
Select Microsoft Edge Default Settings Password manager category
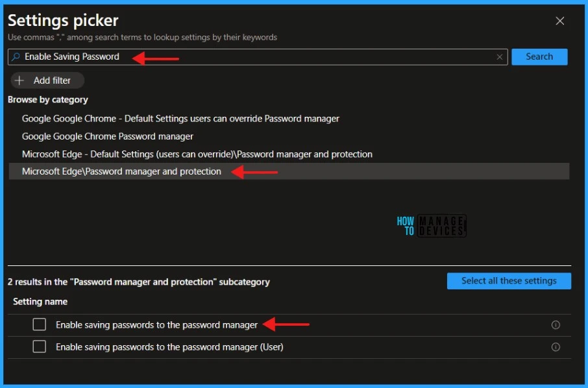point(197,154)
